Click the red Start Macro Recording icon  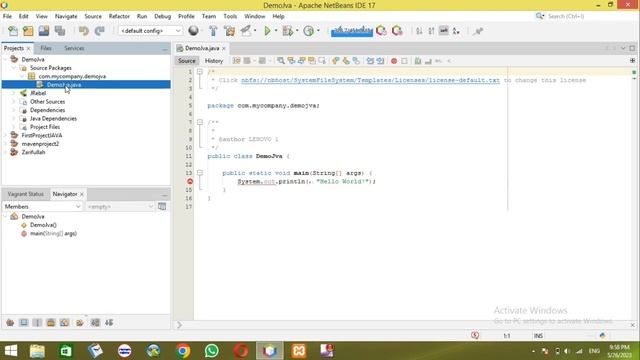point(394,61)
